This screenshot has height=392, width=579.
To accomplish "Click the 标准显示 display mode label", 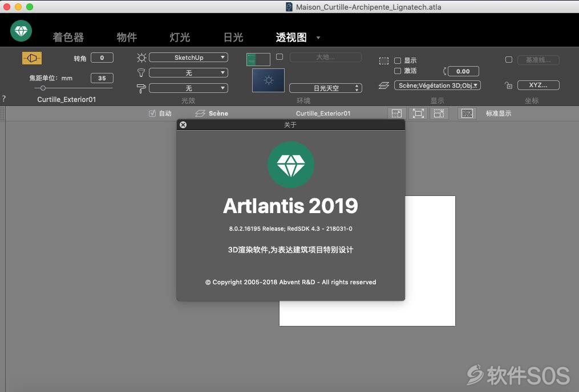I will coord(499,113).
